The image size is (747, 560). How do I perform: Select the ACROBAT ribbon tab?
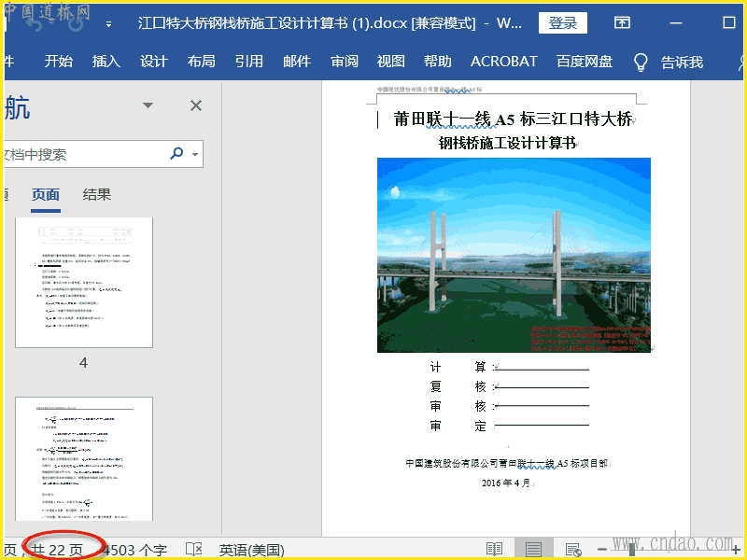pyautogui.click(x=504, y=62)
